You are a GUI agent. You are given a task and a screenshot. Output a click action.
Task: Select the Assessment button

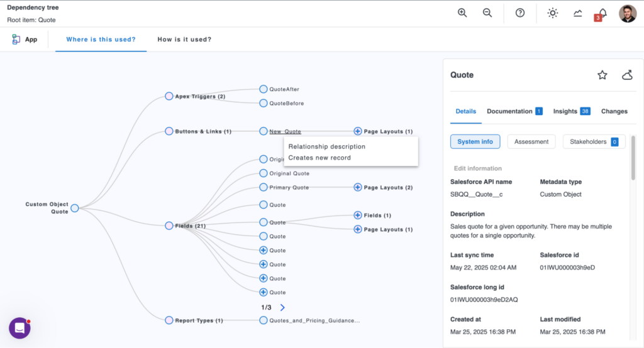[x=531, y=142]
